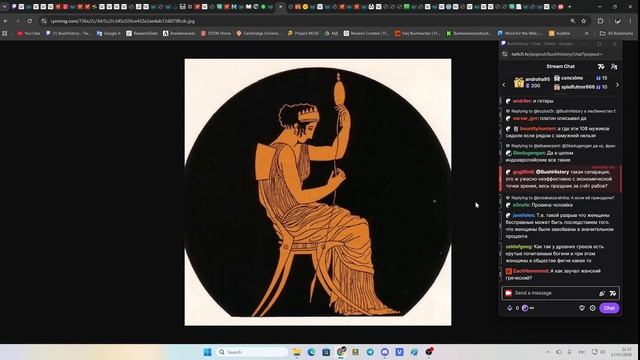Open the Project MUSE bookmark
This screenshot has height=360, width=640.
pos(303,33)
